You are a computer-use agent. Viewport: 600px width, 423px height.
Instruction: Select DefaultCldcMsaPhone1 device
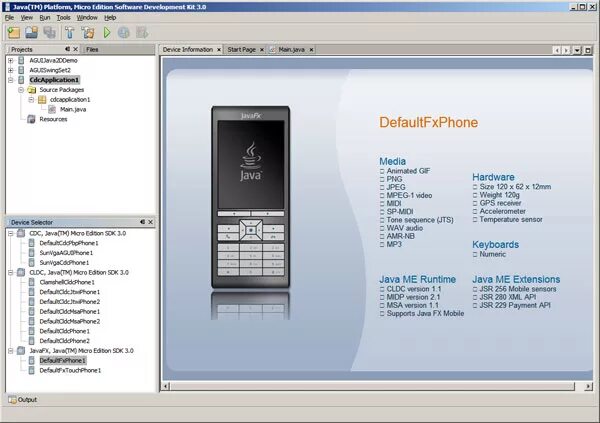coord(70,312)
